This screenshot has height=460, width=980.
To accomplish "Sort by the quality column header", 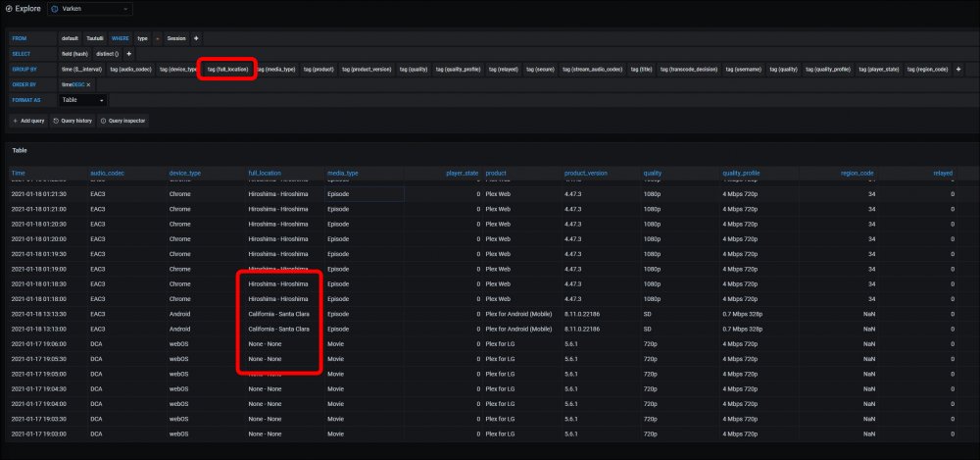I will [x=653, y=173].
